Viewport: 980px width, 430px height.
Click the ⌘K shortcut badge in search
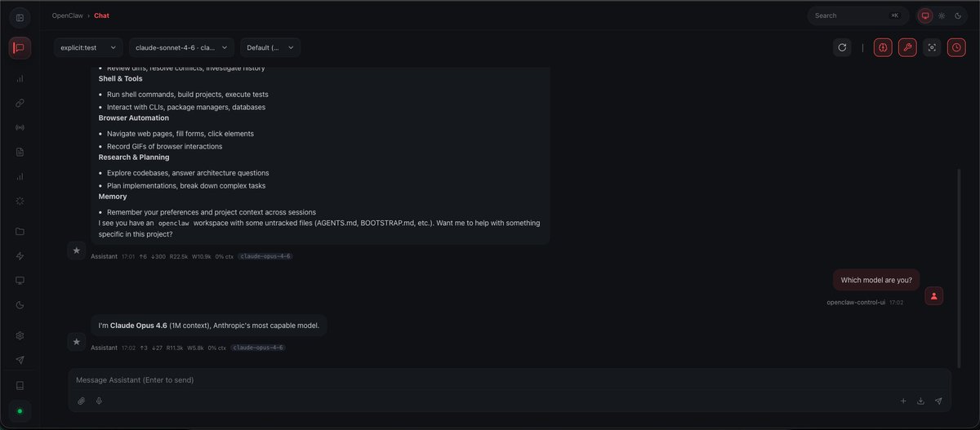pyautogui.click(x=894, y=16)
